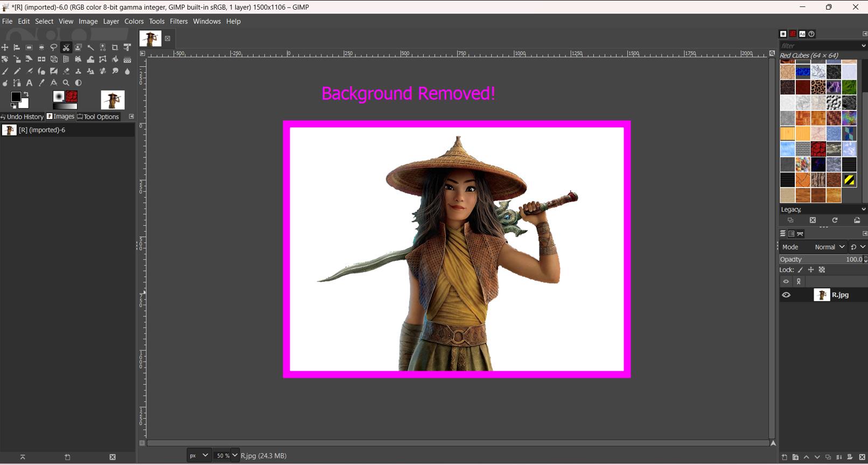Delete the layer using bottom-right button
The height and width of the screenshot is (465, 868).
point(862,457)
